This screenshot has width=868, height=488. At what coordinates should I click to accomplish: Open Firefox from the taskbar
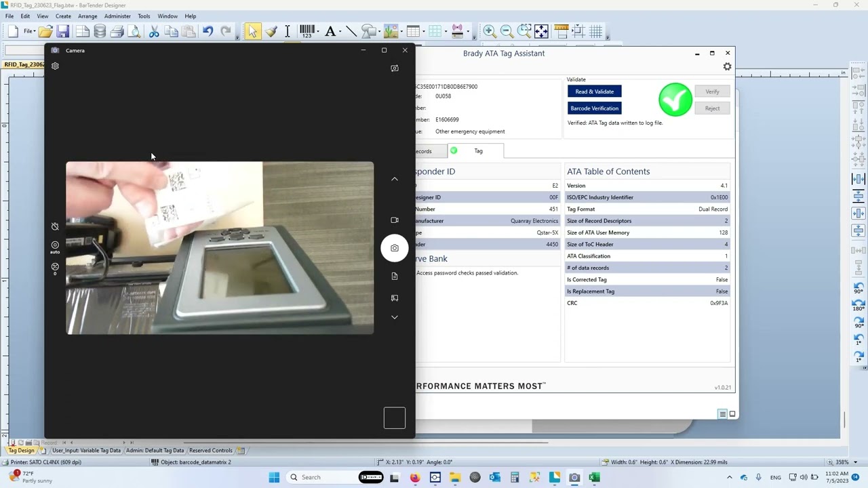pos(415,477)
